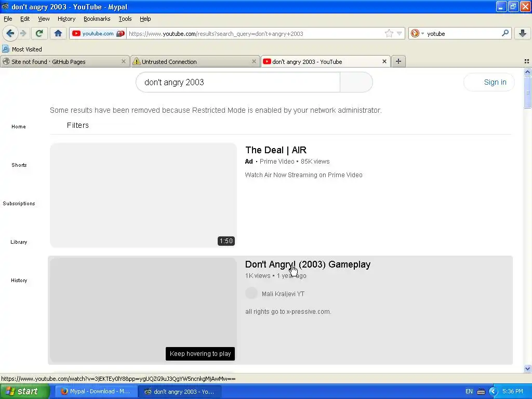Go back with the browser Back arrow
This screenshot has width=532, height=399.
10,33
